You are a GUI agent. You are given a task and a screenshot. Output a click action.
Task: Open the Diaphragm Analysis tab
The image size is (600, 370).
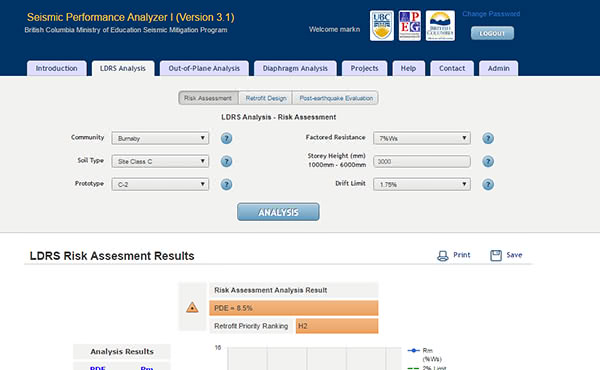(x=295, y=68)
